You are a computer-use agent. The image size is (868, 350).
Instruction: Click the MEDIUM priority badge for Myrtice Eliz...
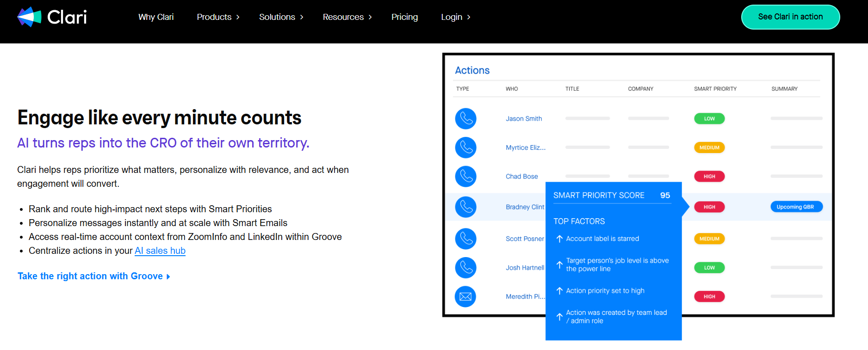coord(709,147)
